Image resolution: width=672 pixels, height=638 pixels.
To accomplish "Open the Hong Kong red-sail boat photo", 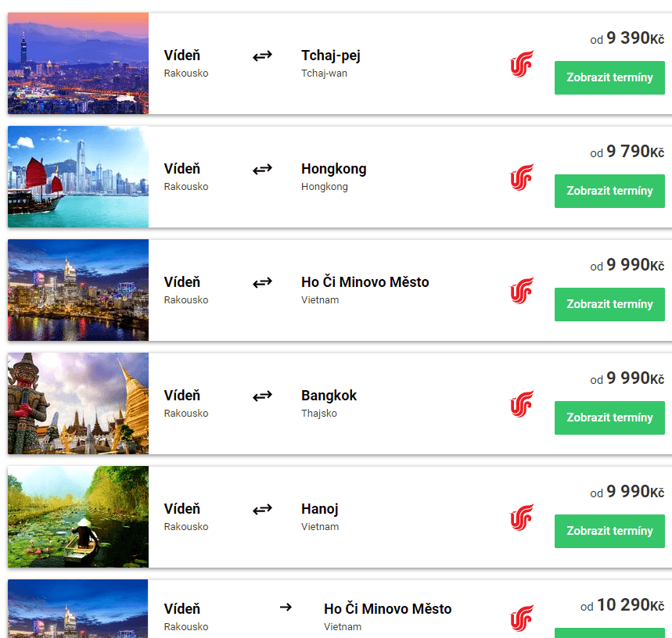I will [78, 177].
